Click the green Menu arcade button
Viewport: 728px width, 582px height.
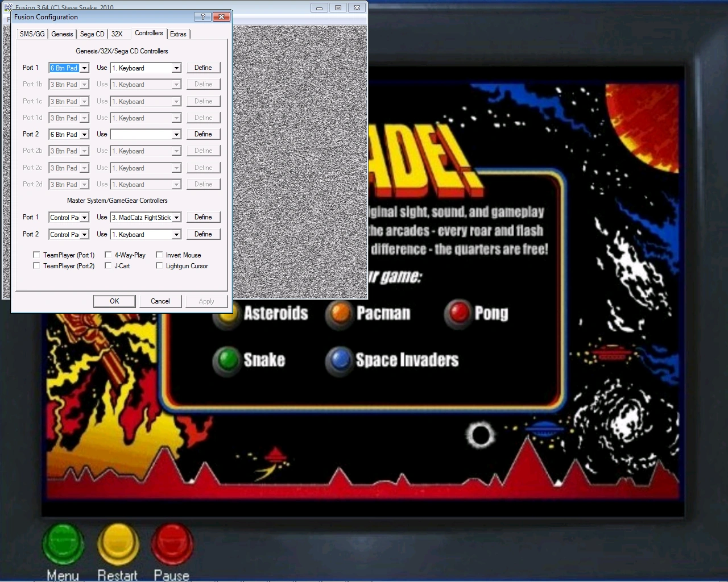pyautogui.click(x=63, y=544)
